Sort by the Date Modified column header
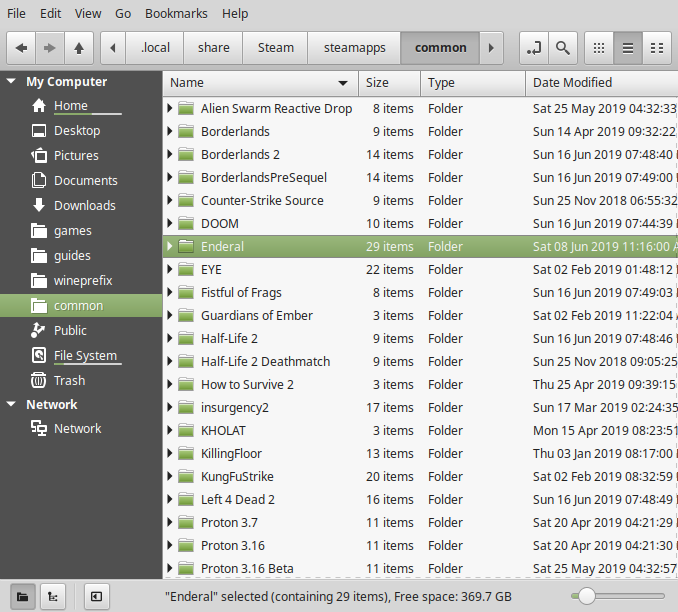The width and height of the screenshot is (678, 612). click(602, 83)
